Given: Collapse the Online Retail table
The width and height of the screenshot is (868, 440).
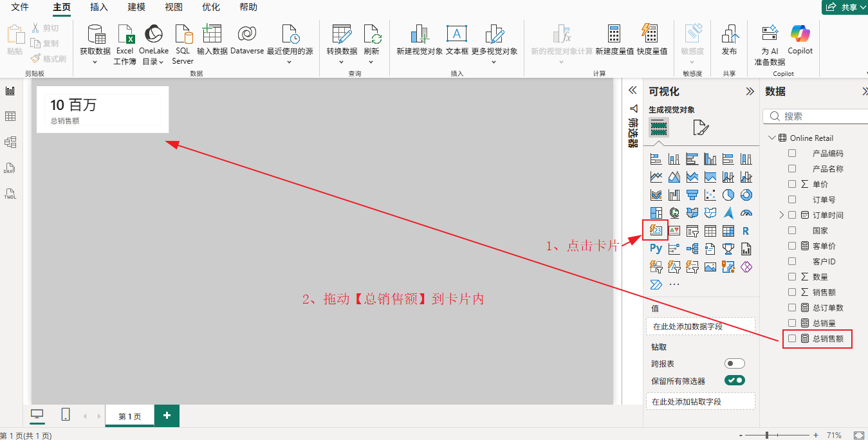Looking at the screenshot, I should tap(772, 138).
